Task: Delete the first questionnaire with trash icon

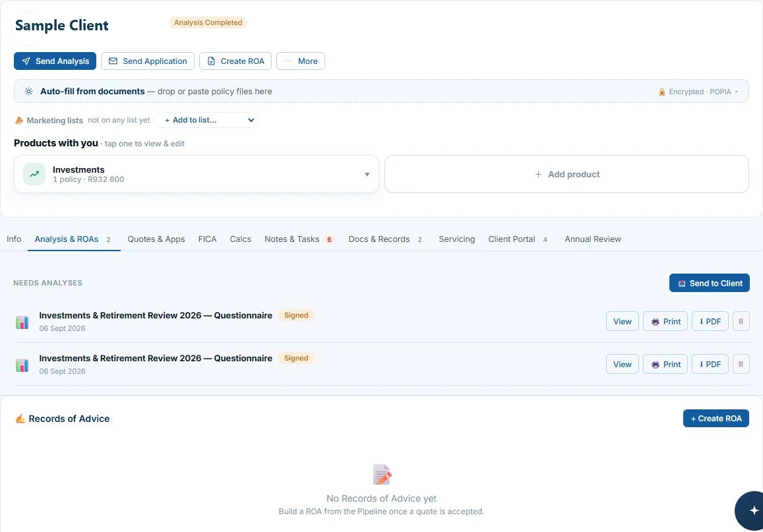Action: pos(741,322)
